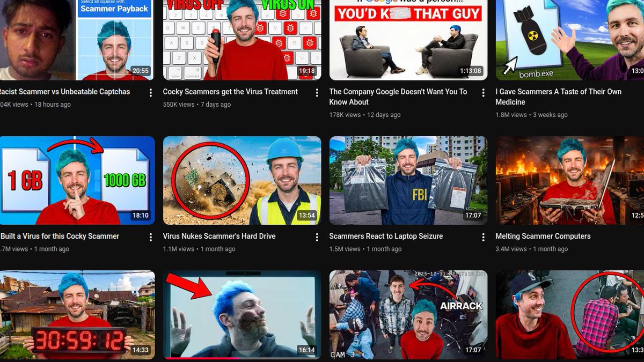Screen dimensions: 644x362
Task: Open the Scammer Payback captcha thumbnail
Action: [77, 40]
